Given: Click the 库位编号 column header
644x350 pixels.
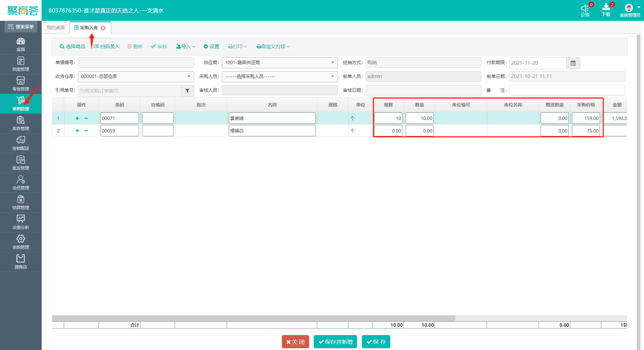Looking at the screenshot, I should [461, 105].
